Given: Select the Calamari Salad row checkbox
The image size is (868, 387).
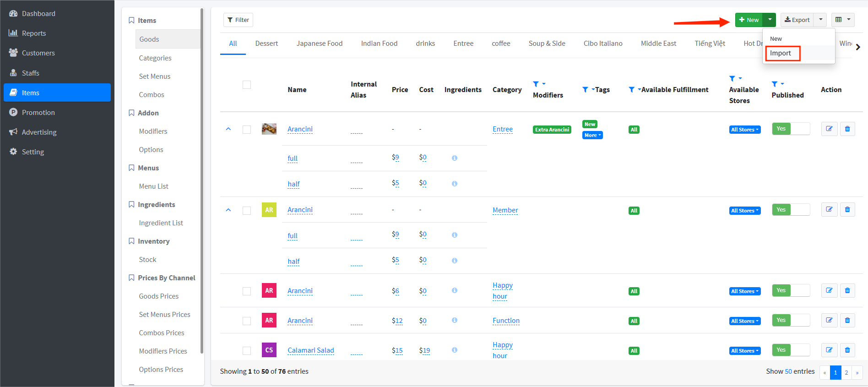Looking at the screenshot, I should 247,351.
